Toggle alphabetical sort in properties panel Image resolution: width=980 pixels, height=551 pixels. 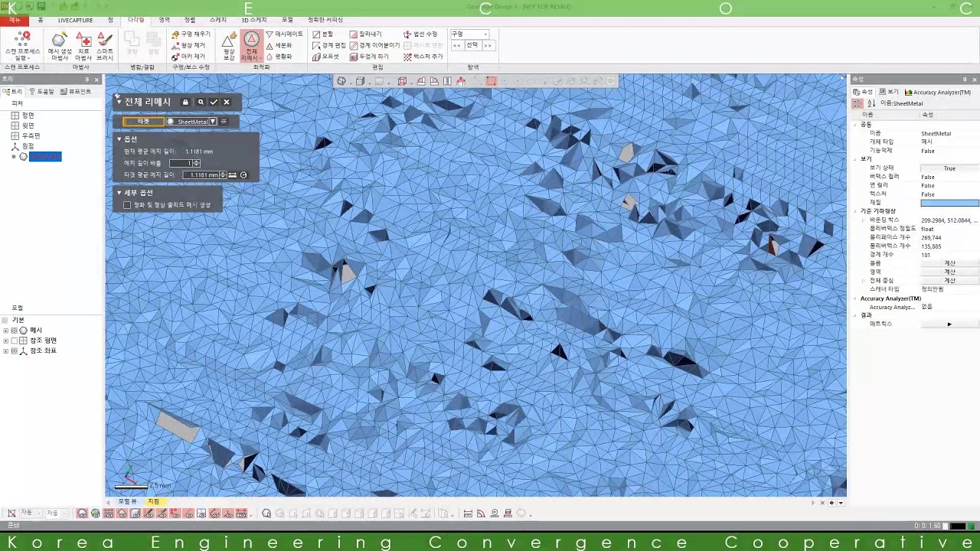871,103
